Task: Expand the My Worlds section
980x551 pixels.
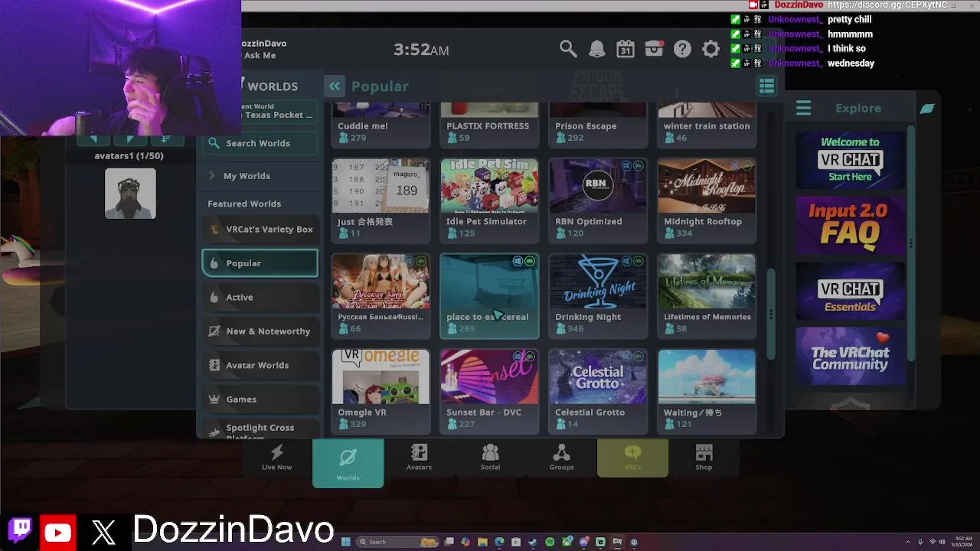Action: (260, 176)
